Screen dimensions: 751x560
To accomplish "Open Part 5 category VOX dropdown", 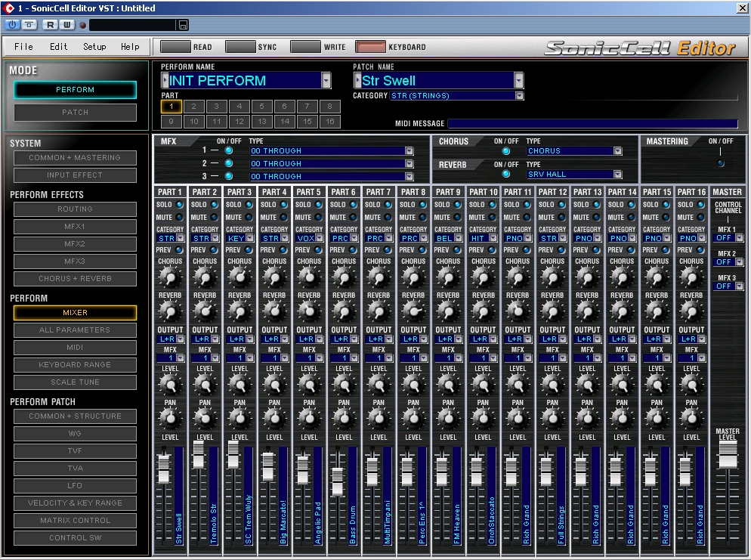I will [319, 238].
